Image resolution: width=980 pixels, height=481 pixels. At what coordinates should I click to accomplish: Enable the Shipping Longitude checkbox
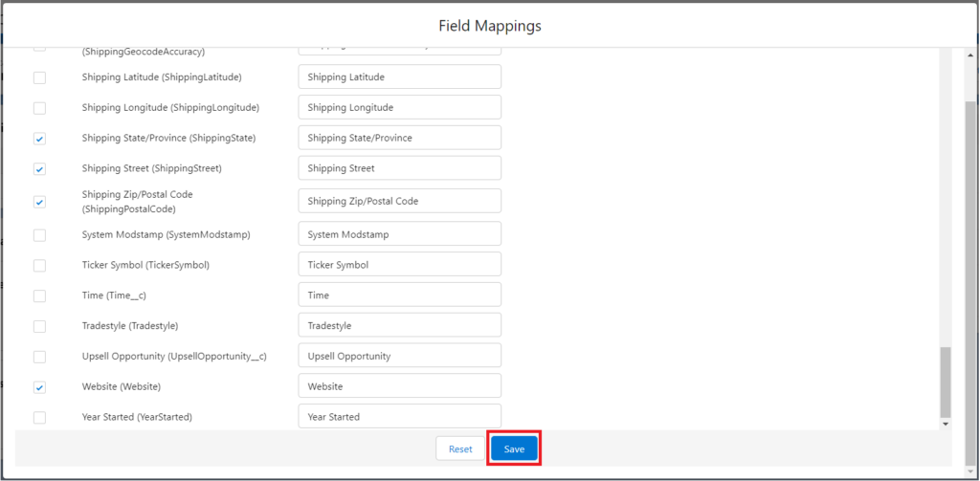tap(39, 108)
